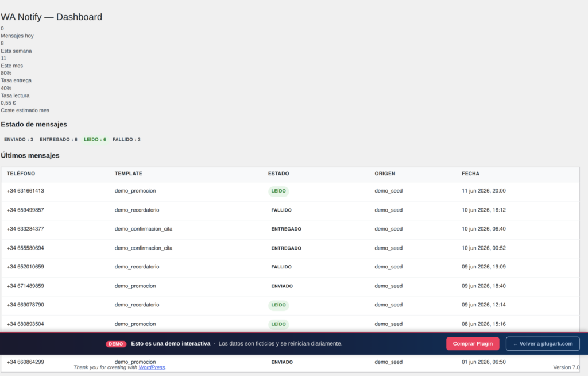Go back via Volver a plugark.com
Viewport: 588px width, 376px height.
point(543,344)
